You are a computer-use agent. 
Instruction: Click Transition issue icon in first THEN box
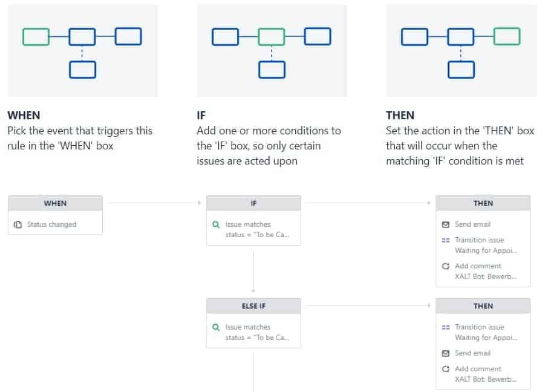pos(446,240)
